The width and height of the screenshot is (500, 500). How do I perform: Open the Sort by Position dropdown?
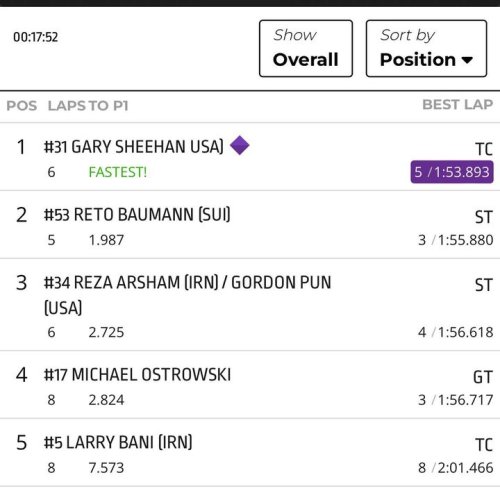426,48
